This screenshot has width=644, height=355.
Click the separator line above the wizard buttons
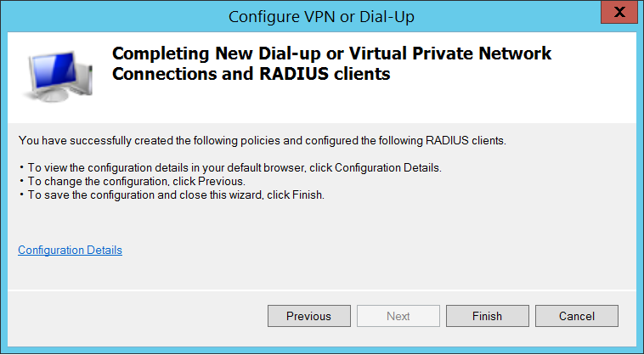321,289
